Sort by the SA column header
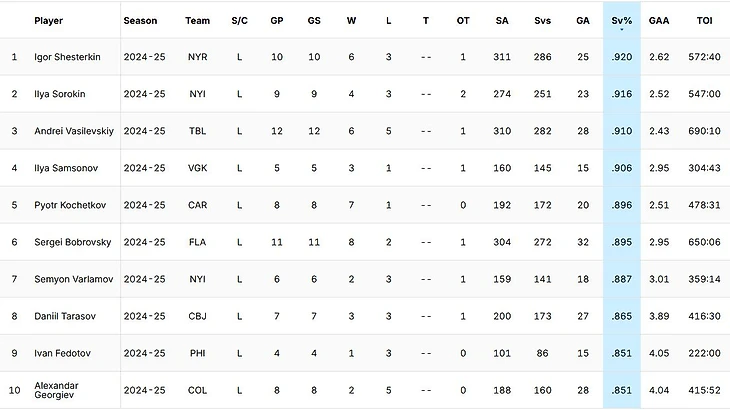 (x=502, y=20)
